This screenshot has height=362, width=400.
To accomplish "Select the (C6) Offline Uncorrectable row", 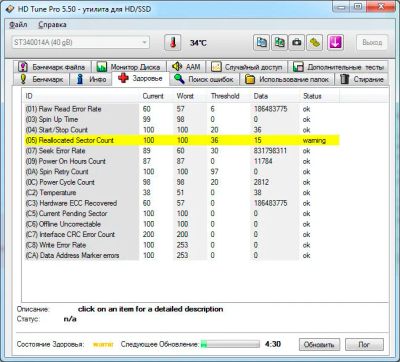I will [x=181, y=224].
